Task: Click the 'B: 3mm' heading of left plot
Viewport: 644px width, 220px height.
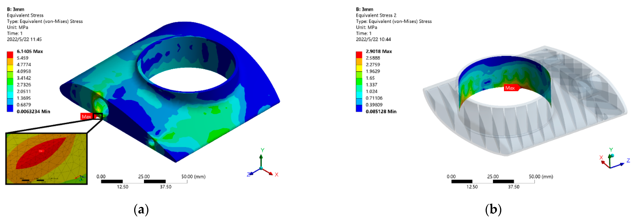Action: 15,9
